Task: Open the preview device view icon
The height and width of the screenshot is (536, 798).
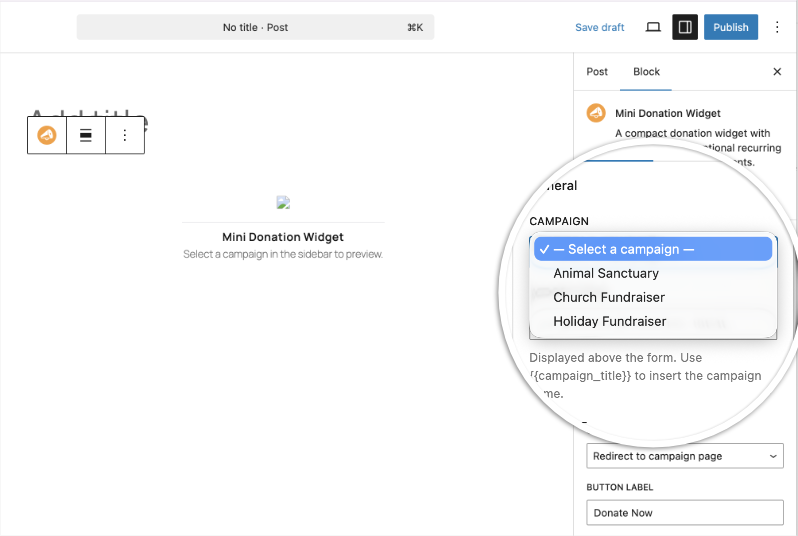Action: click(x=653, y=27)
